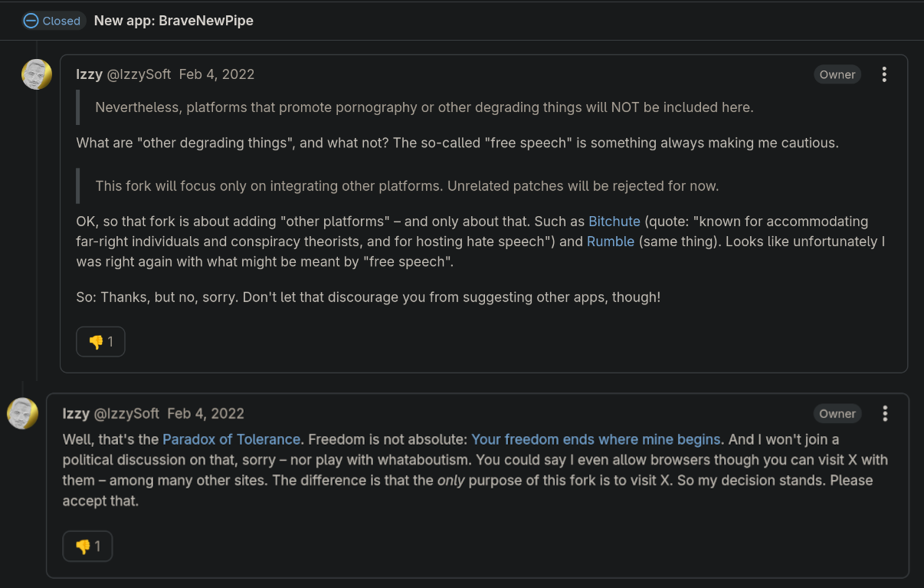Click author name Izzy in second comment
This screenshot has width=924, height=588.
pyautogui.click(x=76, y=413)
